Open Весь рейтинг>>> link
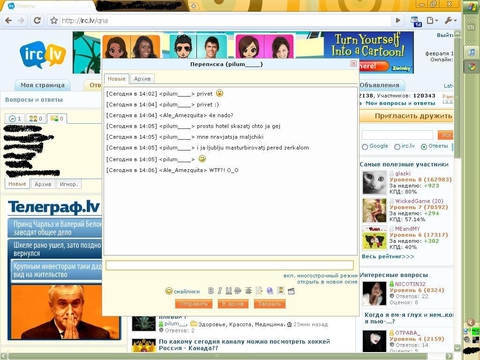The width and height of the screenshot is (480, 360). point(388,257)
